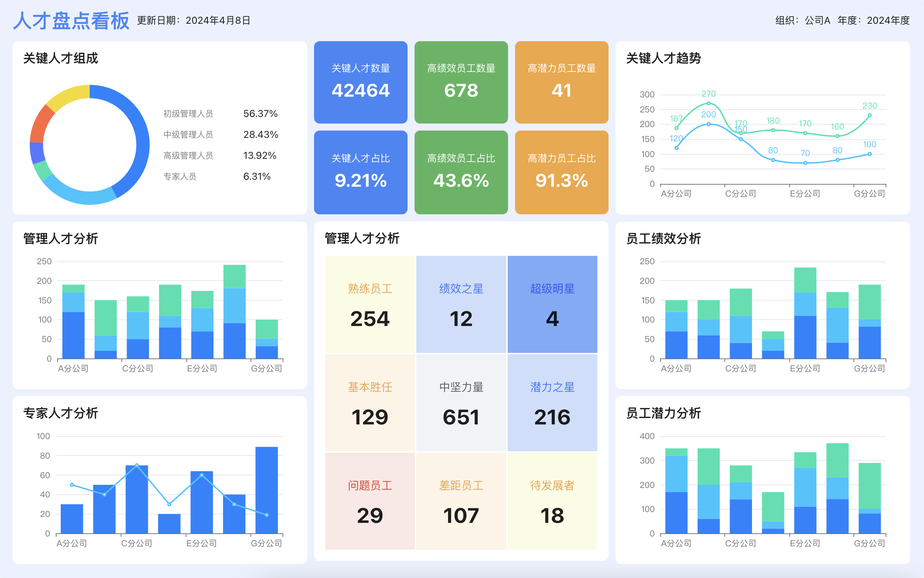Click the 高绩效员工数量 678 card
The image size is (924, 578).
[461, 82]
